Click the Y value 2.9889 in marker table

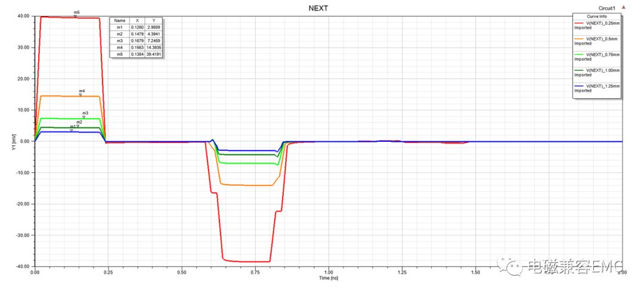[154, 27]
